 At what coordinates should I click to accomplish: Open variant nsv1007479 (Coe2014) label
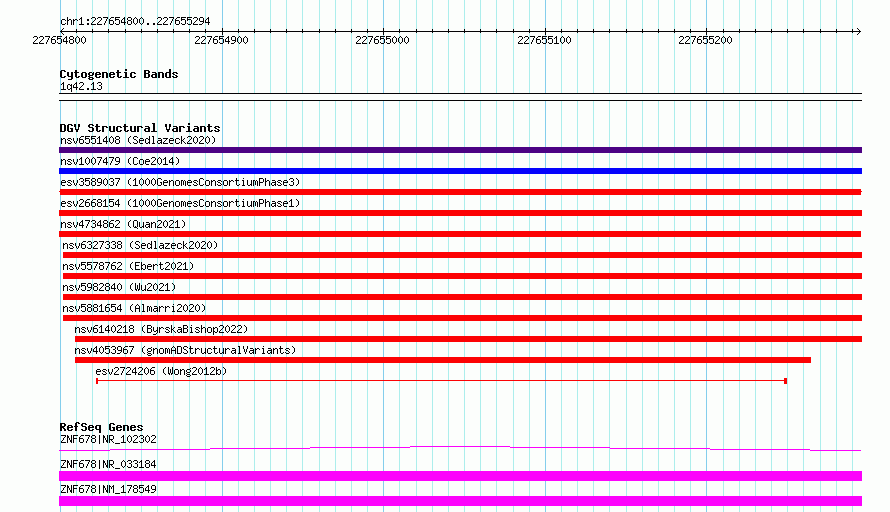pyautogui.click(x=120, y=161)
